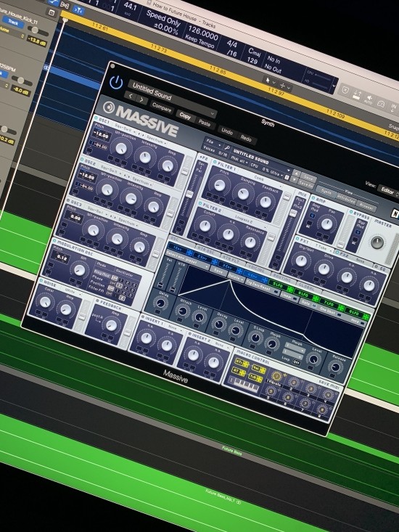Open the Untitled Sound preset dropdown
Screen dimensions: 399x532
pos(173,99)
